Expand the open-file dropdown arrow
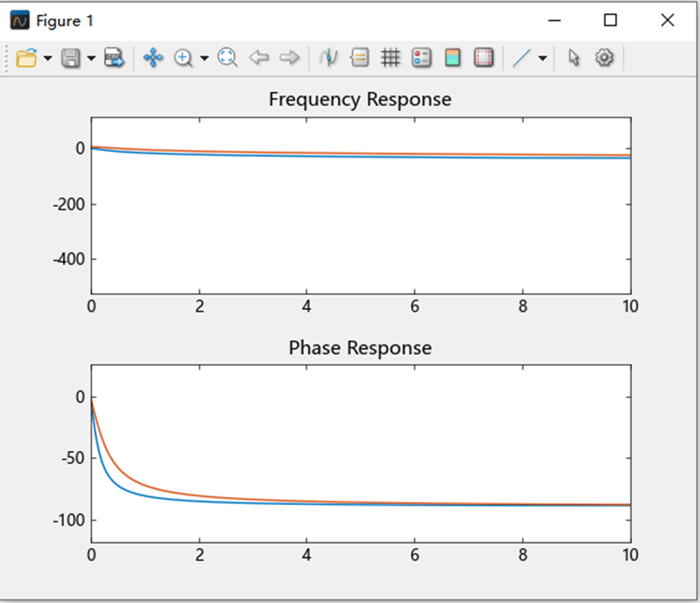 pyautogui.click(x=48, y=58)
